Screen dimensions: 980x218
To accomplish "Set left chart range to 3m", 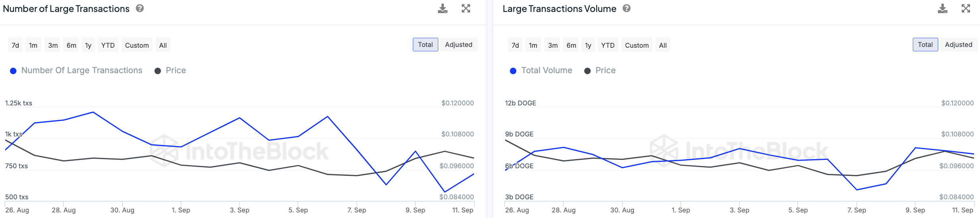I will (53, 45).
